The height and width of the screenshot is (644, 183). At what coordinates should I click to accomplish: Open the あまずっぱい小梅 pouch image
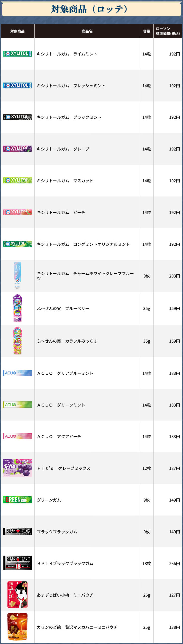[x=17, y=595]
